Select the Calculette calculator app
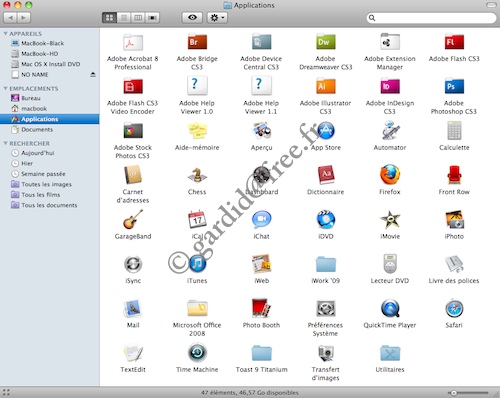500x398 pixels. (x=454, y=131)
